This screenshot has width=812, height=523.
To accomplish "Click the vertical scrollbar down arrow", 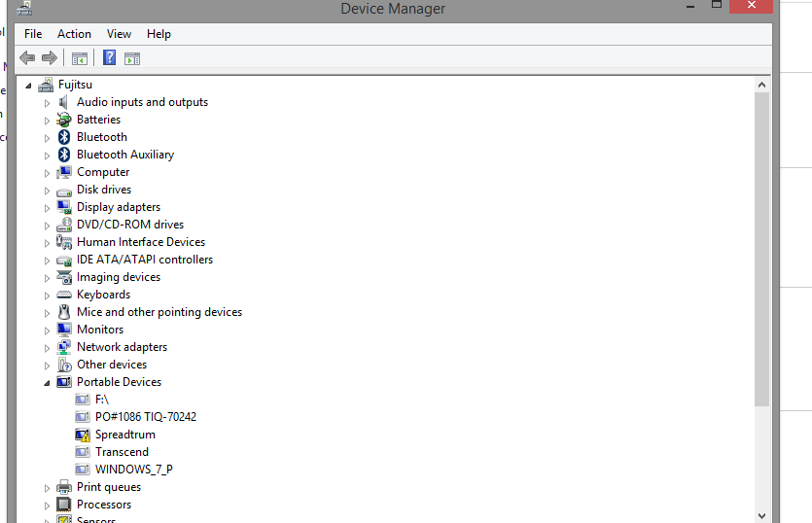I will click(761, 515).
